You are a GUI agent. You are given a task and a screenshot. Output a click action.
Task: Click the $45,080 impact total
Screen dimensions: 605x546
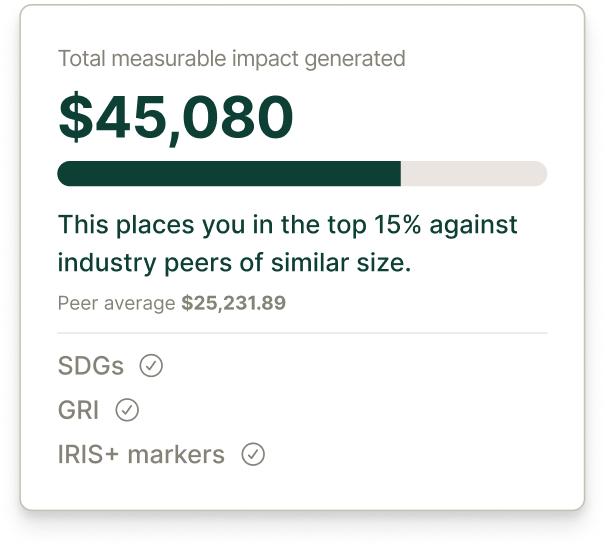pyautogui.click(x=176, y=116)
